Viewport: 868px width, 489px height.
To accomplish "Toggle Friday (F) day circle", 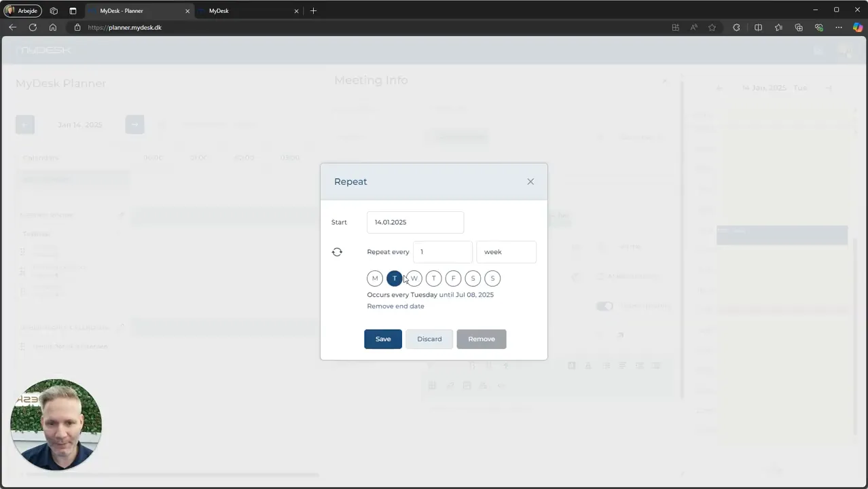I will [x=454, y=278].
